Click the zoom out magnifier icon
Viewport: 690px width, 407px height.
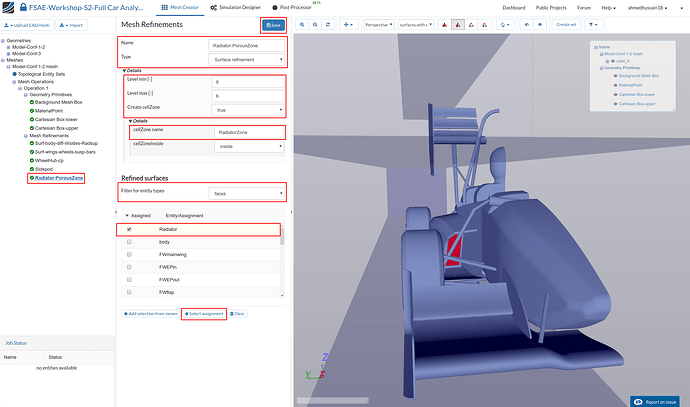point(315,24)
